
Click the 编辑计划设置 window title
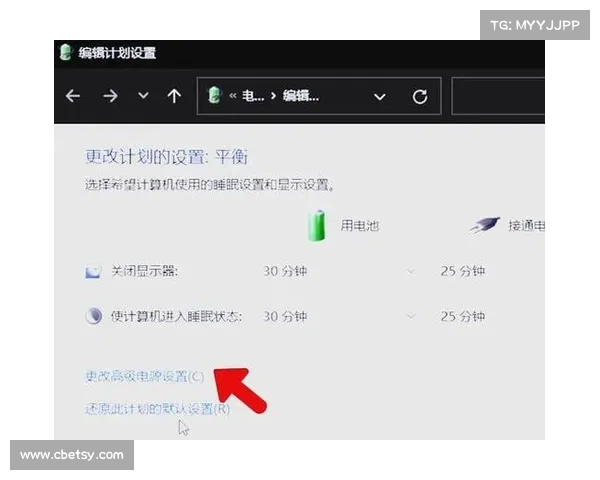(117, 53)
